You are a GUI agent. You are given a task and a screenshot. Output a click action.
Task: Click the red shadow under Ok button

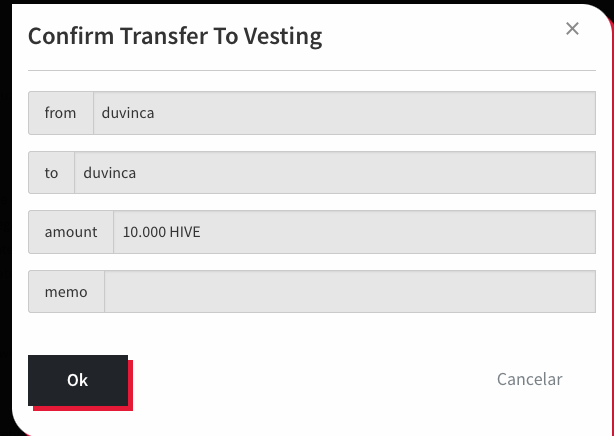pyautogui.click(x=83, y=409)
